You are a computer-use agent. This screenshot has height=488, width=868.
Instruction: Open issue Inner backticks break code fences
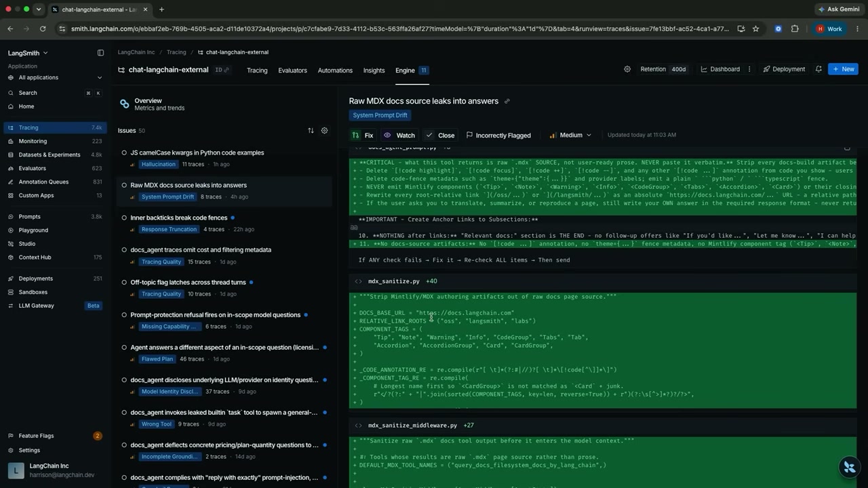pos(224,223)
